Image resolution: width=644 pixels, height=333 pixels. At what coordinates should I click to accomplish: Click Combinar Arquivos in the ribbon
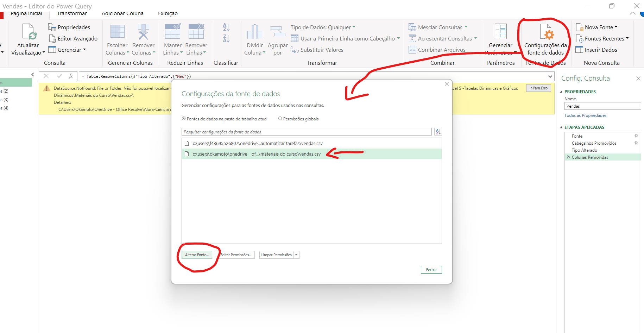[437, 50]
